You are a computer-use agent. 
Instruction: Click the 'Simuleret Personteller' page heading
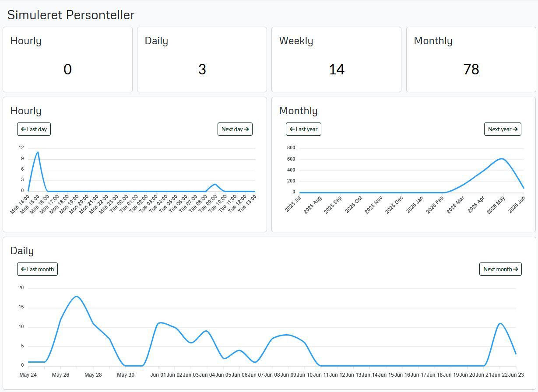pos(71,14)
